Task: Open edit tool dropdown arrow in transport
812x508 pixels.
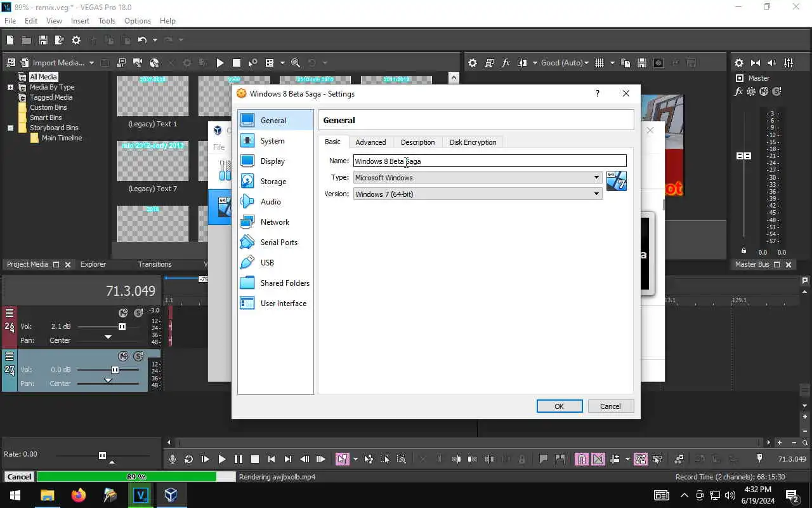Action: [355, 459]
